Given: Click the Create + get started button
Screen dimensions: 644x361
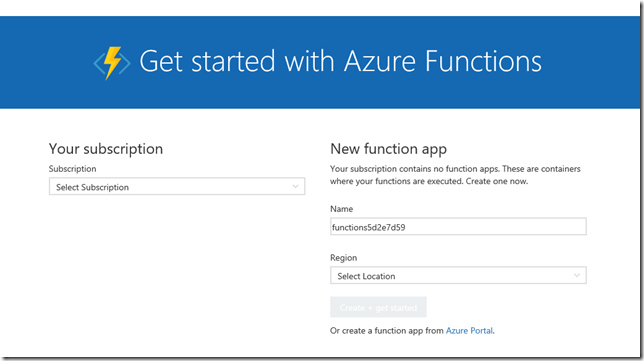Looking at the screenshot, I should click(x=378, y=307).
